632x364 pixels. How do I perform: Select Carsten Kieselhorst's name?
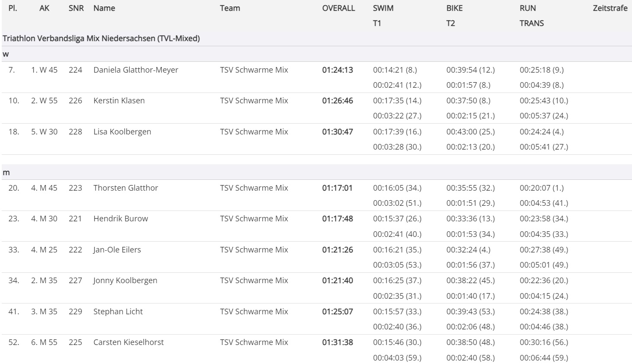coord(128,342)
